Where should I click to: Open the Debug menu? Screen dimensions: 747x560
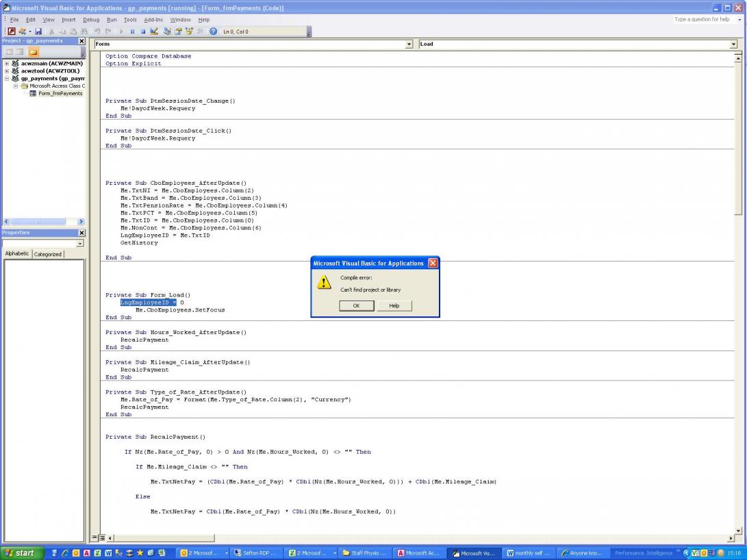pos(91,20)
